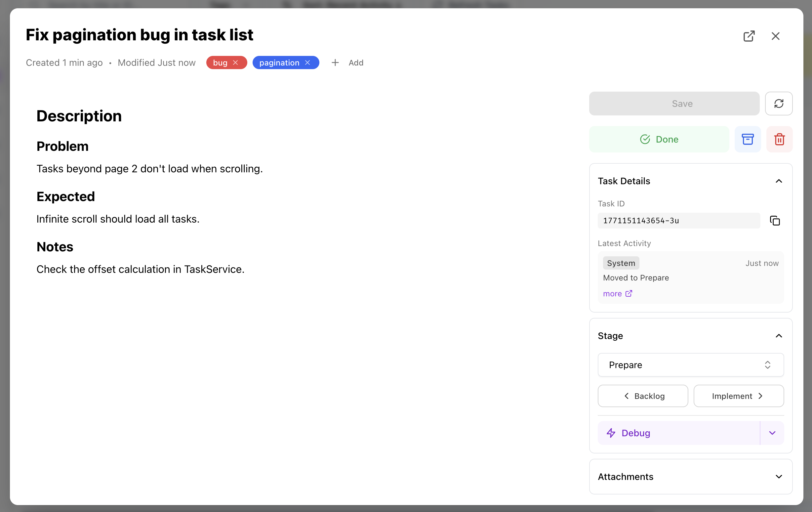Screen dimensions: 812x512
Task: Copy the Task ID
Action: [x=775, y=221]
